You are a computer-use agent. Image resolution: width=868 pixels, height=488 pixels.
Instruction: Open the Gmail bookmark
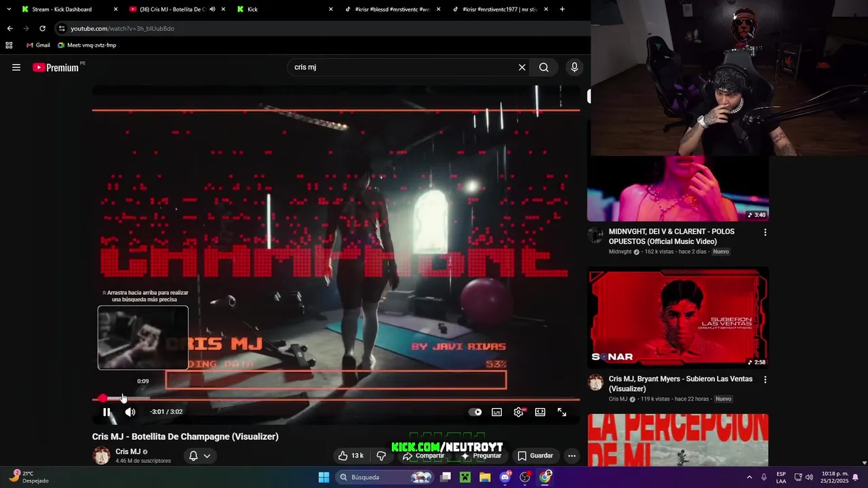click(38, 45)
